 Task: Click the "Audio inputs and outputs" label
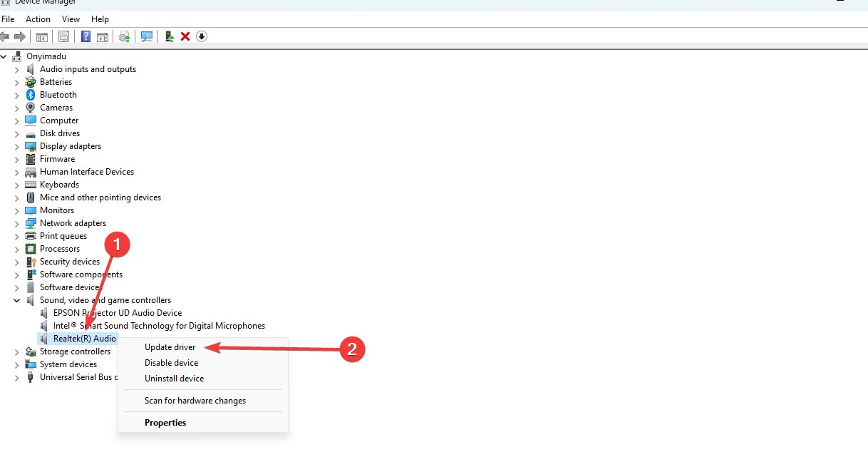click(88, 69)
